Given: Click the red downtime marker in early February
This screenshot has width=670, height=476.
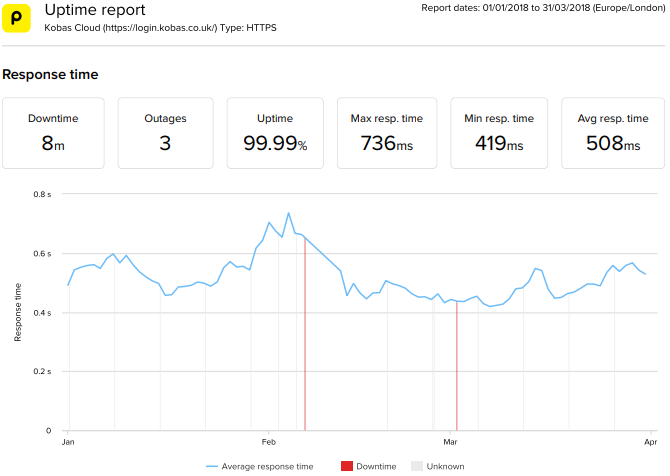Looking at the screenshot, I should coord(305,340).
